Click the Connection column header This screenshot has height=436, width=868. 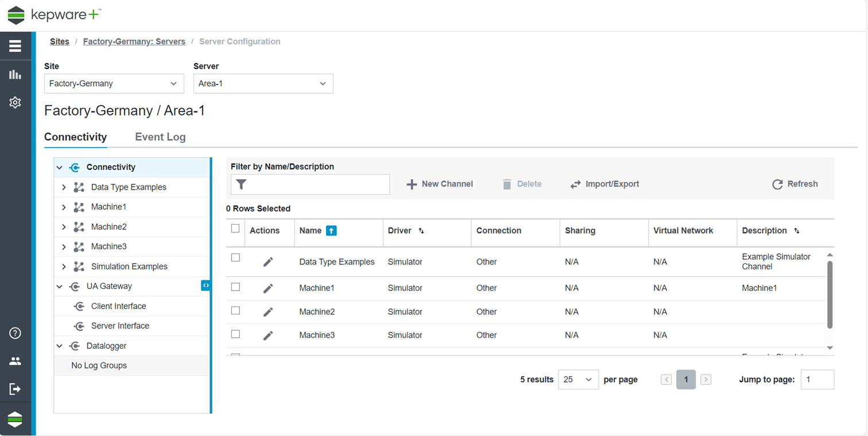pos(499,230)
